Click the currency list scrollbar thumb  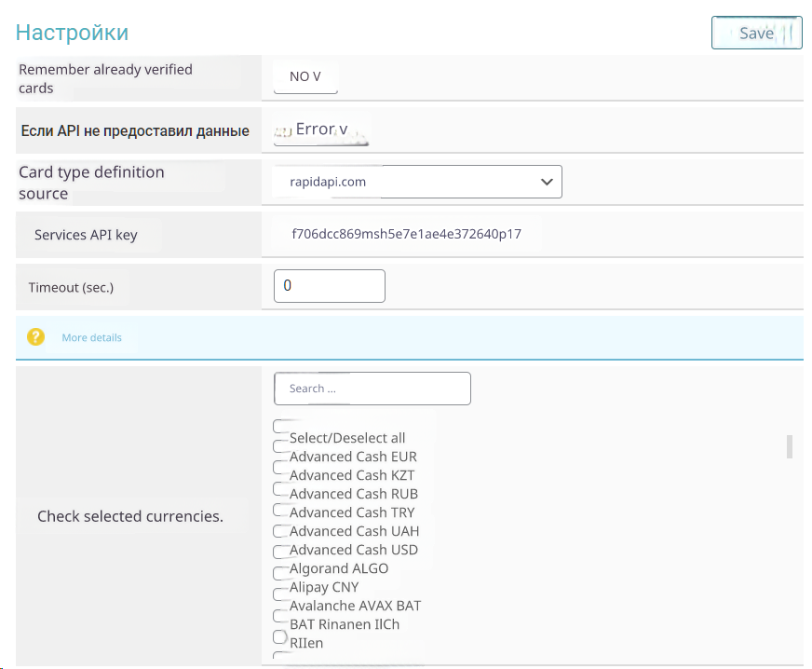click(790, 446)
